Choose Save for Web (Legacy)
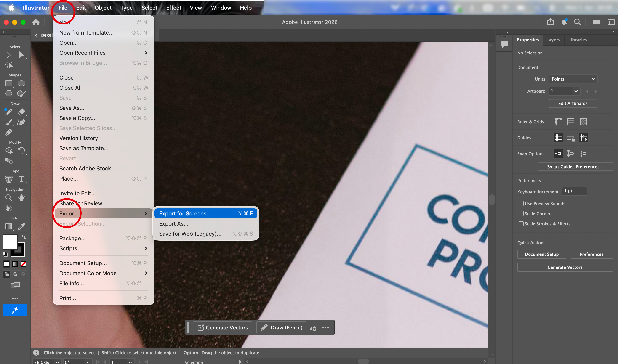 click(x=206, y=234)
